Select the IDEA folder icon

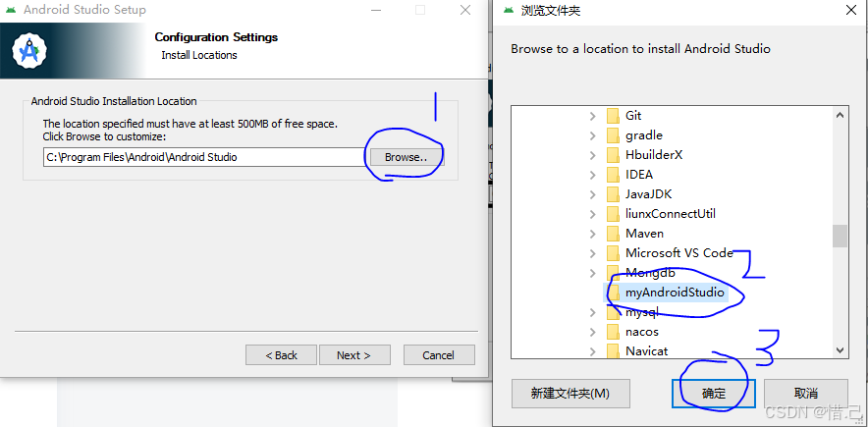point(613,175)
